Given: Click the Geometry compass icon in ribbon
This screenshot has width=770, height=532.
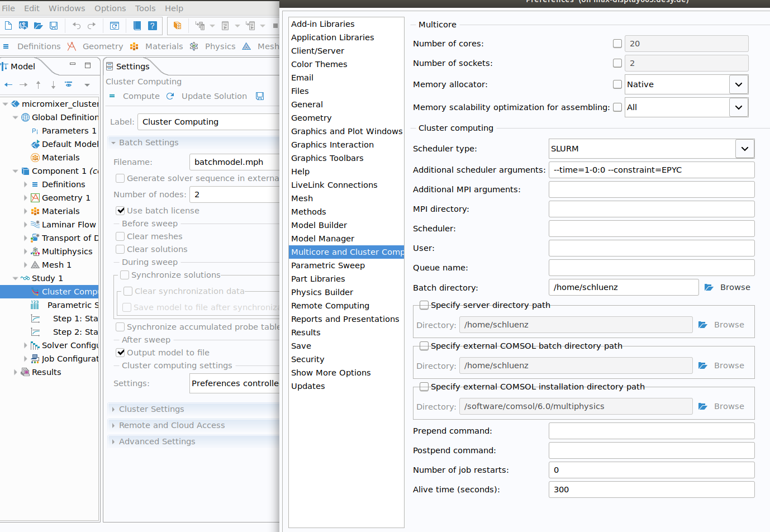Looking at the screenshot, I should click(72, 46).
